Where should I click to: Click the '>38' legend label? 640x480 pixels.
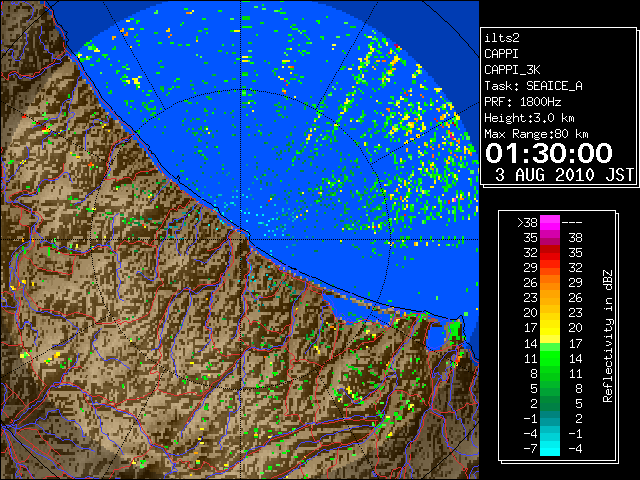coord(527,223)
